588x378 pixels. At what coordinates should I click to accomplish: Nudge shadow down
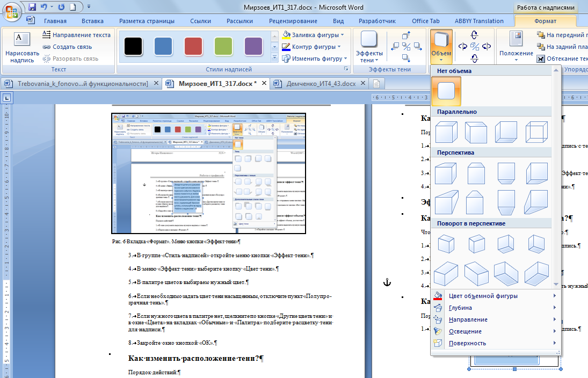[406, 58]
